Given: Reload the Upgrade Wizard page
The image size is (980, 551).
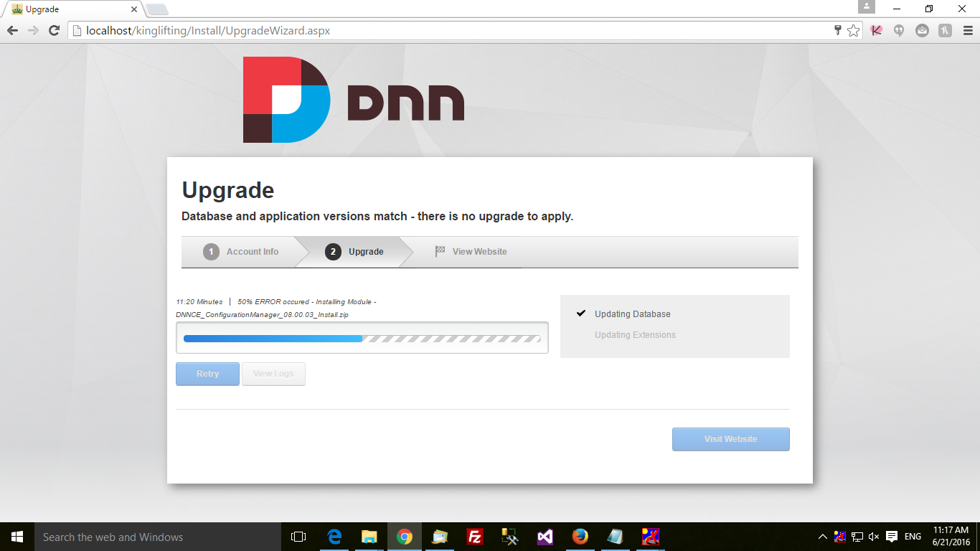Looking at the screenshot, I should point(54,31).
